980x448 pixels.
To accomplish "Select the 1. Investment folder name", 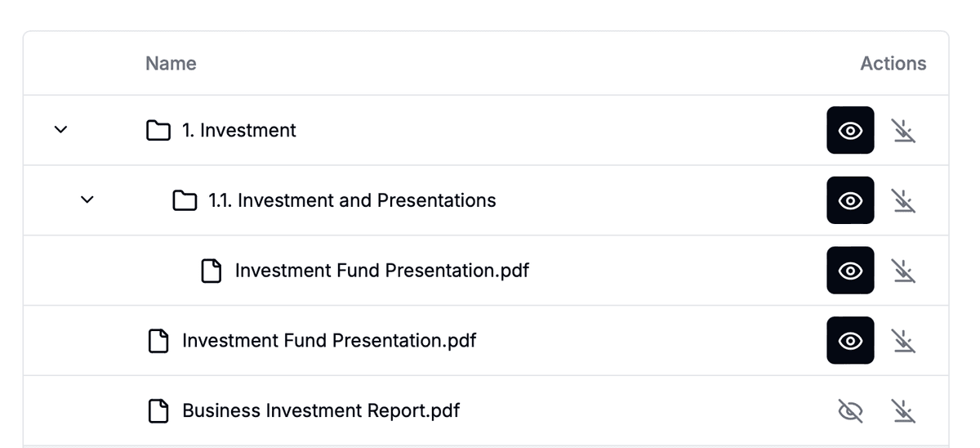I will tap(239, 131).
